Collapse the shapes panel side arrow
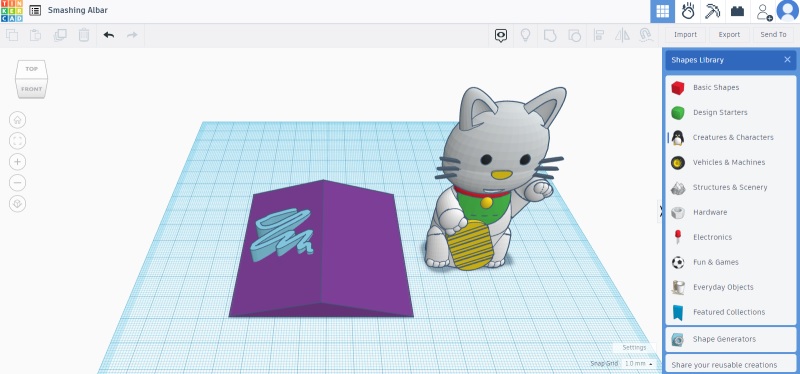 tap(660, 211)
